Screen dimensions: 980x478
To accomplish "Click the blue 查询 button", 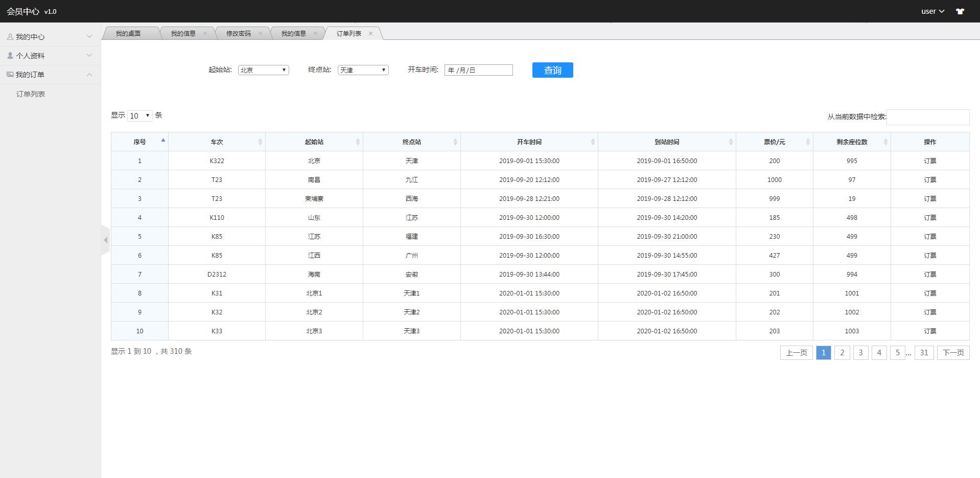I will coord(553,70).
